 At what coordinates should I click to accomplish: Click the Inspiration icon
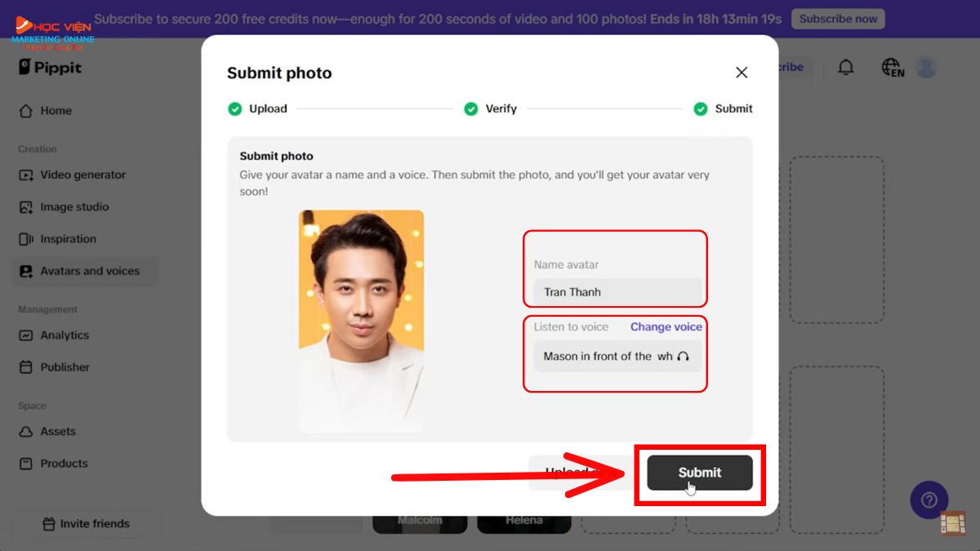point(26,239)
